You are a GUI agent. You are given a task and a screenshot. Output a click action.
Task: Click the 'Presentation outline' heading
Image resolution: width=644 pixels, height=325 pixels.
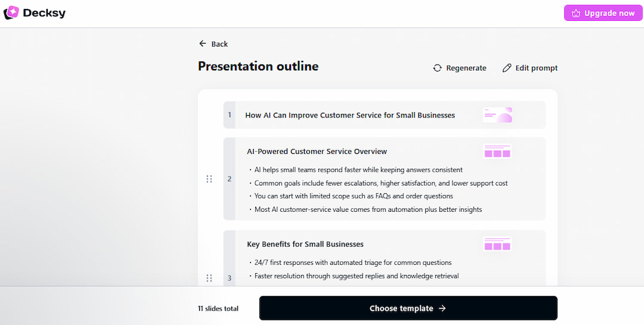[258, 66]
